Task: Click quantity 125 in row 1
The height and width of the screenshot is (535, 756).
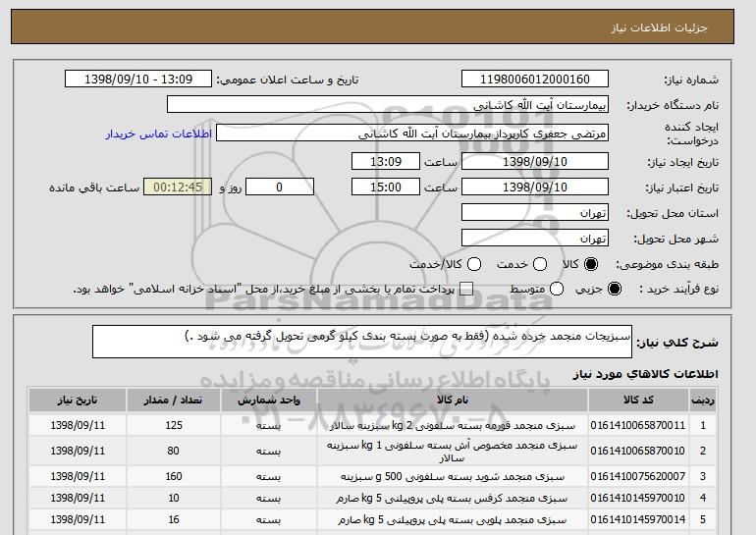Action: 174,425
